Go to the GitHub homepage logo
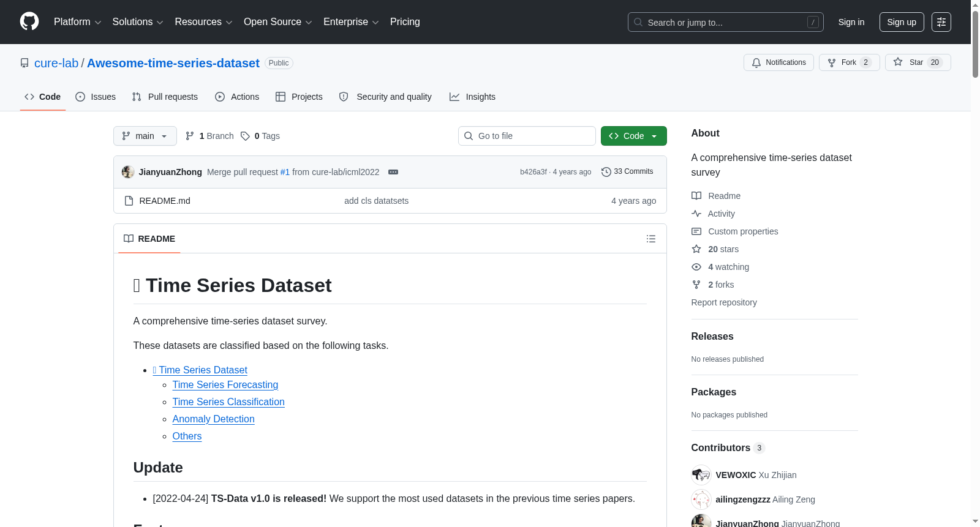Viewport: 980px width, 527px height. (29, 22)
